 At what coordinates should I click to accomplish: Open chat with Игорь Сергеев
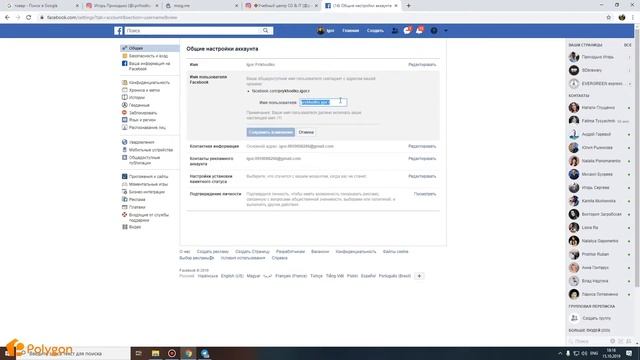pos(600,188)
